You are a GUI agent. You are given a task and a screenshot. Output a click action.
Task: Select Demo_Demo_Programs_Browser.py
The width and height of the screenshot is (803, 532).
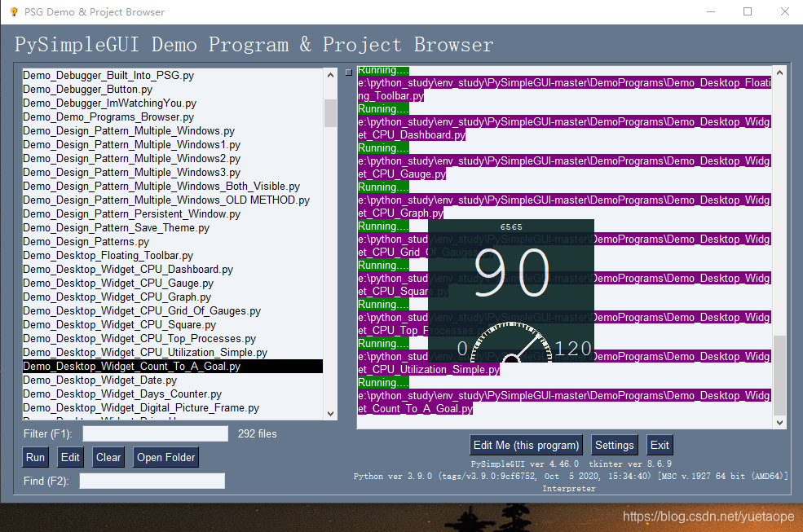173,117
